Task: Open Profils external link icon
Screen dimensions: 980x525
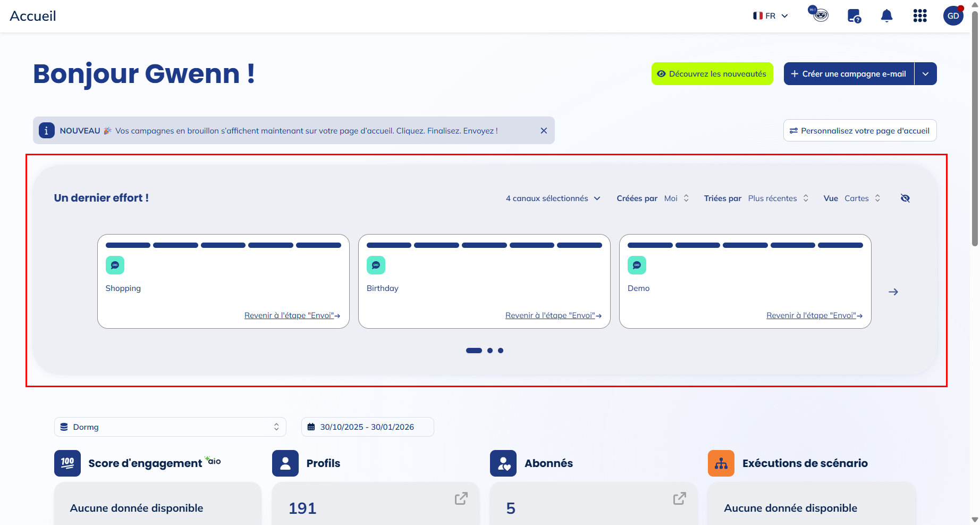Action: [x=461, y=498]
